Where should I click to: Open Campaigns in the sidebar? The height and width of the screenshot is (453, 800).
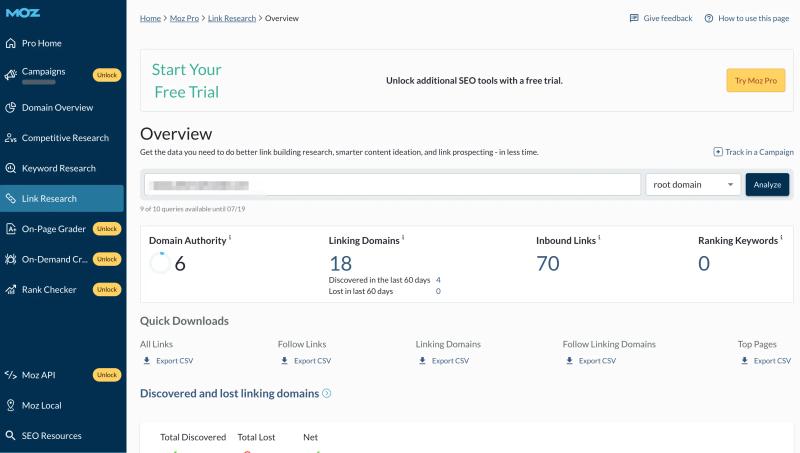pos(43,71)
